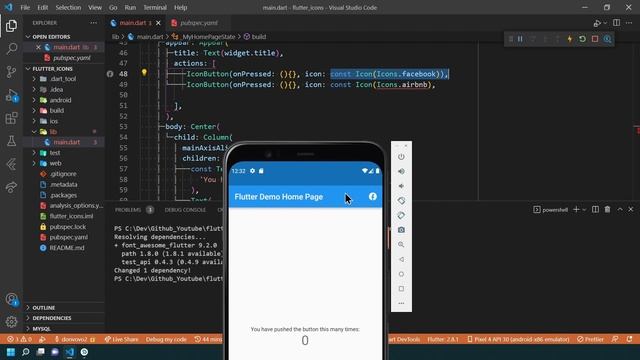Open the Terminal menu
This screenshot has width=640, height=360.
pyautogui.click(x=155, y=7)
